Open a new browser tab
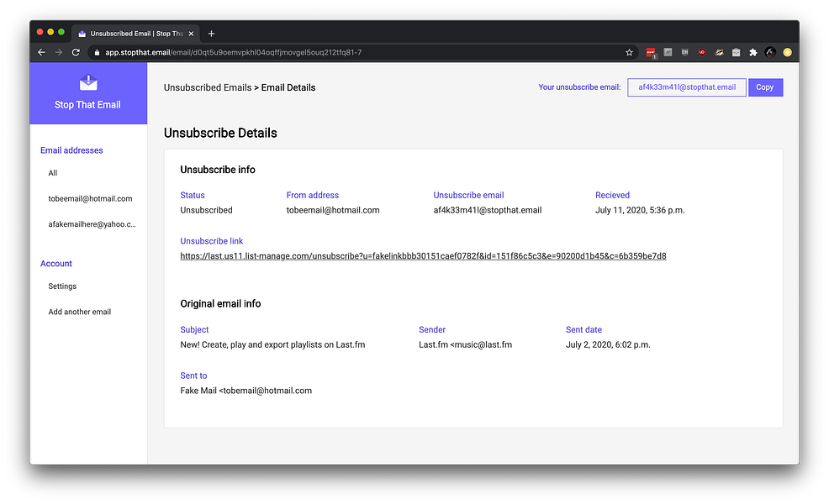The height and width of the screenshot is (504, 829). 211,34
